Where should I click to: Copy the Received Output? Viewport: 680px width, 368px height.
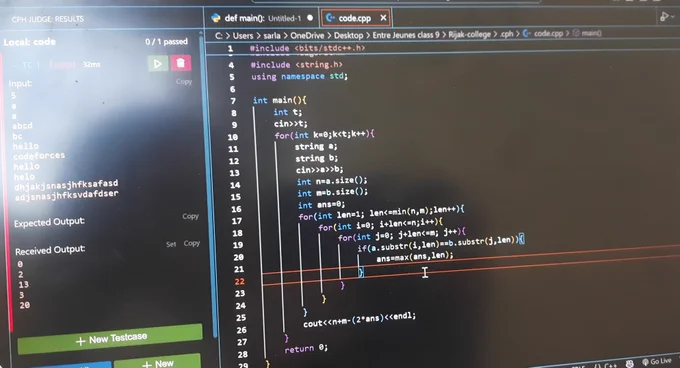[x=192, y=243]
